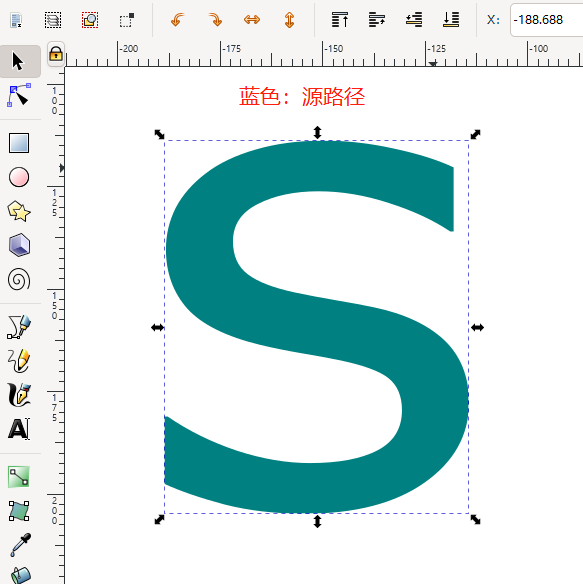583x584 pixels.
Task: Click the bottom-middle scale handle
Action: click(317, 521)
